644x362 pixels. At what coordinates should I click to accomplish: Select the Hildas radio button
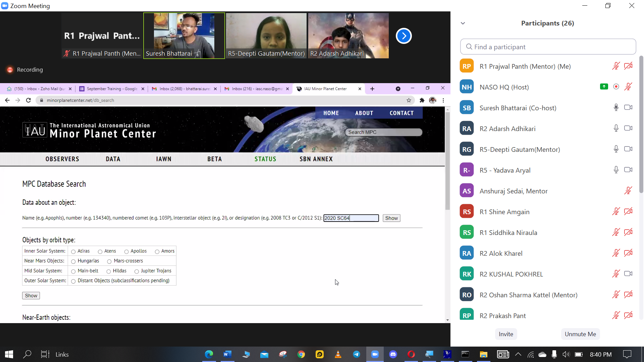(109, 271)
